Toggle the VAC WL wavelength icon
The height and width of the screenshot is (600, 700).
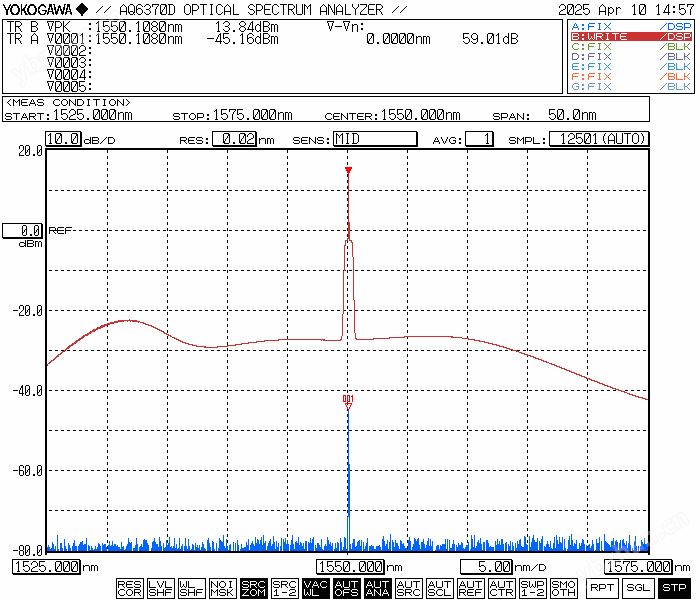(315, 588)
